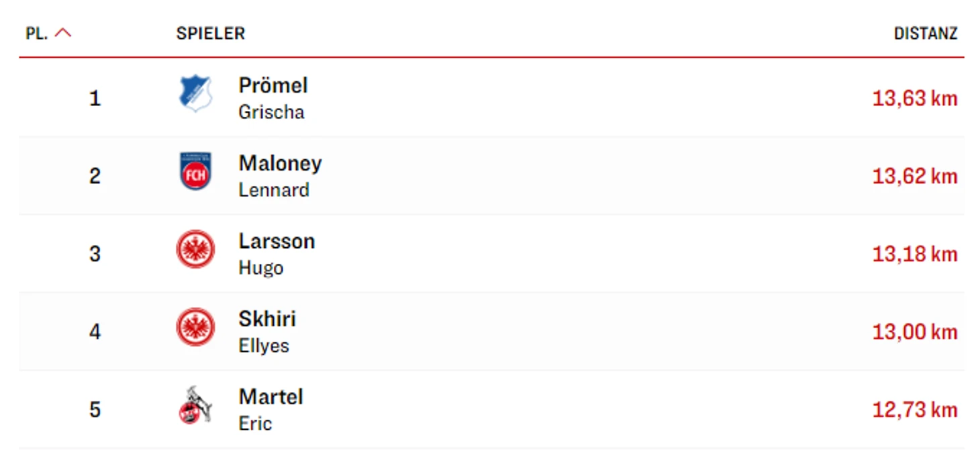The width and height of the screenshot is (980, 450).
Task: Click the 13,18 km distance value
Action: click(x=915, y=255)
